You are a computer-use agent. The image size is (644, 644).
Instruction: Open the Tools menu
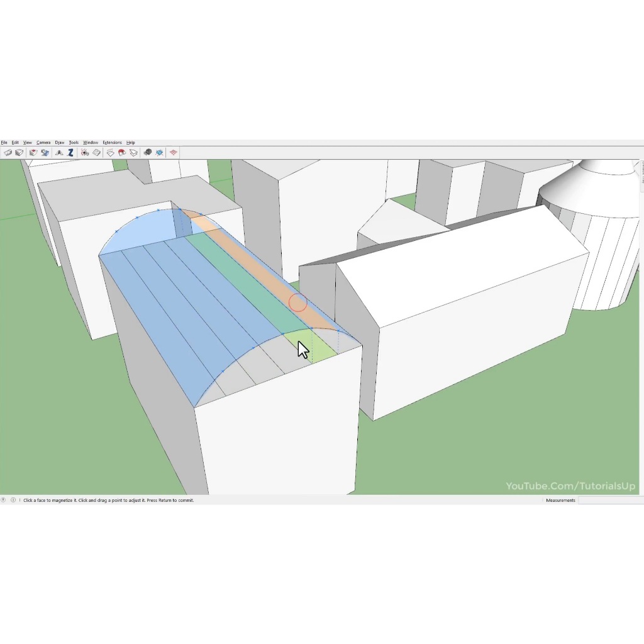(74, 143)
